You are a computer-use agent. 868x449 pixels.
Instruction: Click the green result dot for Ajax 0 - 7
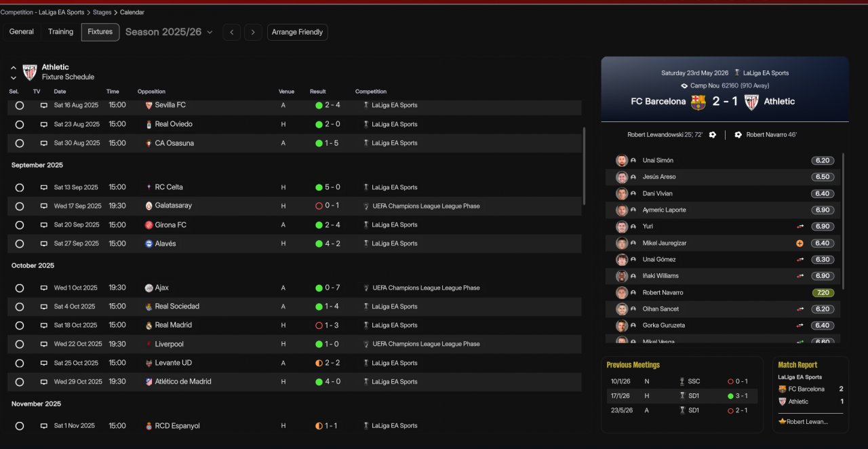(319, 288)
